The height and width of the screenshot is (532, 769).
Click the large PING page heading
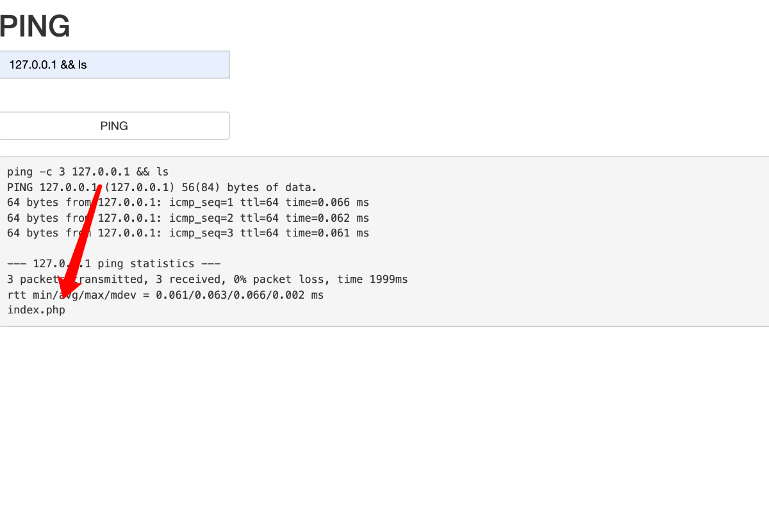tap(35, 27)
